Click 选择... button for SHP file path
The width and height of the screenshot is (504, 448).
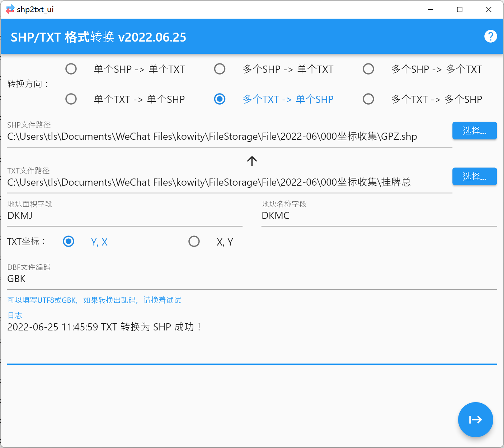click(x=475, y=130)
